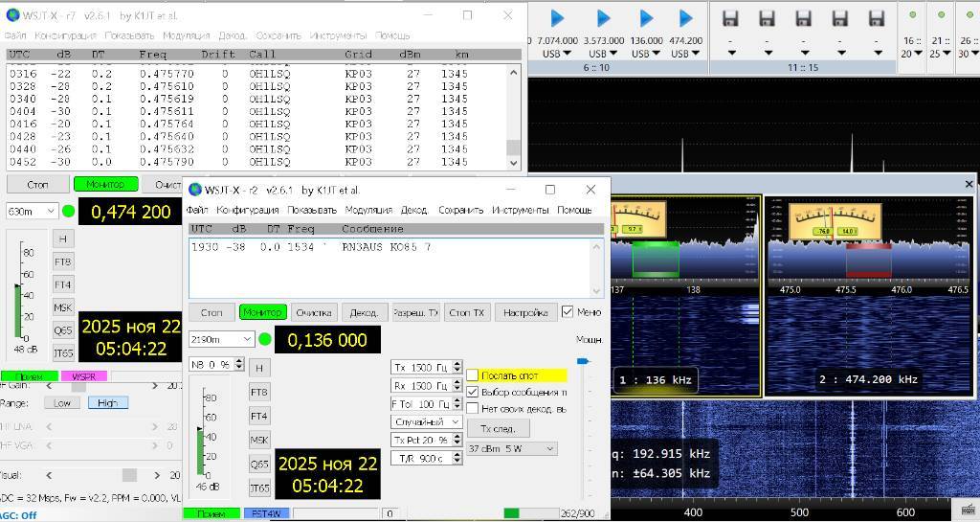
Task: Click the Стоп TX button
Action: click(x=468, y=312)
